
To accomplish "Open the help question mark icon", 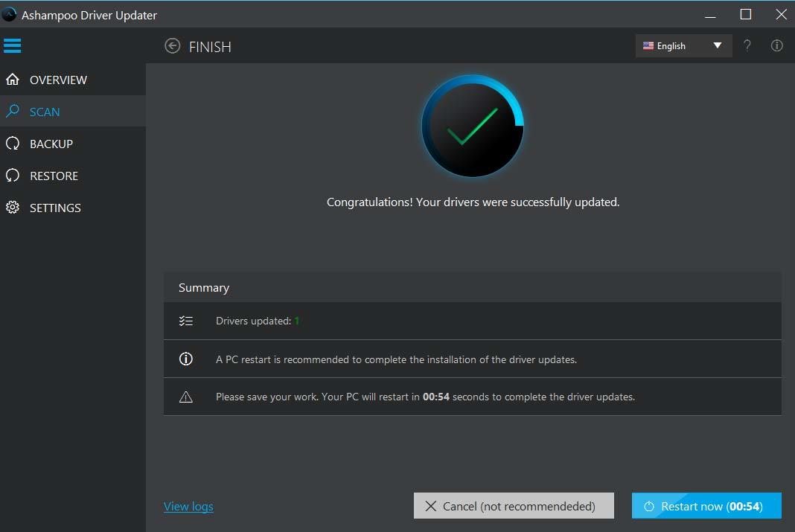I will coord(747,46).
